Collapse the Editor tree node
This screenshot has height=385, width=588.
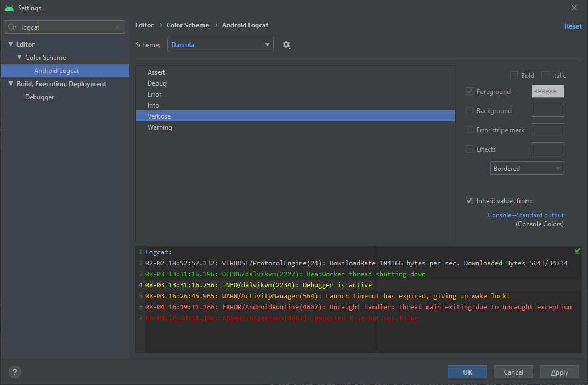[11, 44]
